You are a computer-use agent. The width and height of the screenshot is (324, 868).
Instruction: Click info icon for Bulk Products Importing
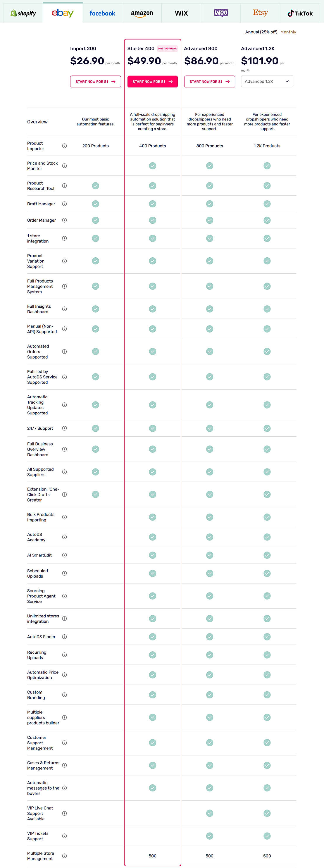click(64, 517)
